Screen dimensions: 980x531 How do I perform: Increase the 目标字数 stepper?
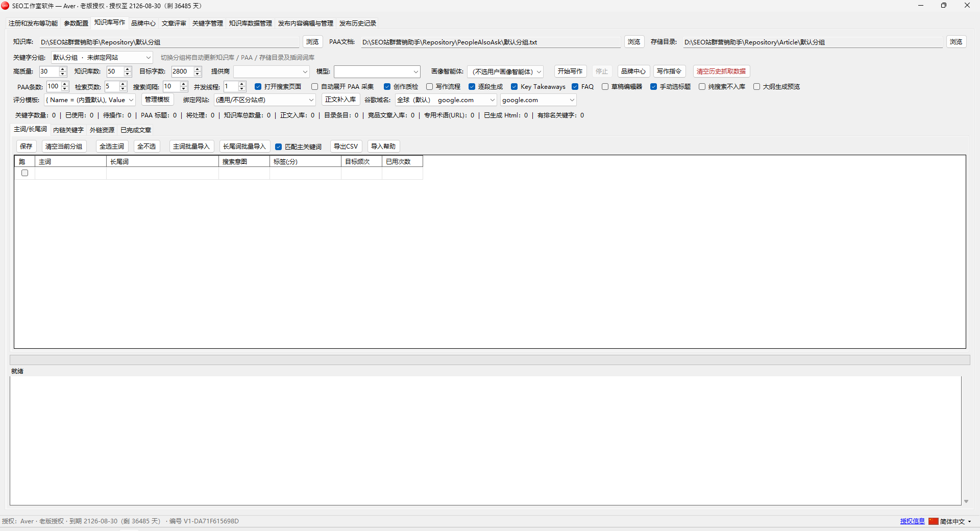(x=198, y=69)
